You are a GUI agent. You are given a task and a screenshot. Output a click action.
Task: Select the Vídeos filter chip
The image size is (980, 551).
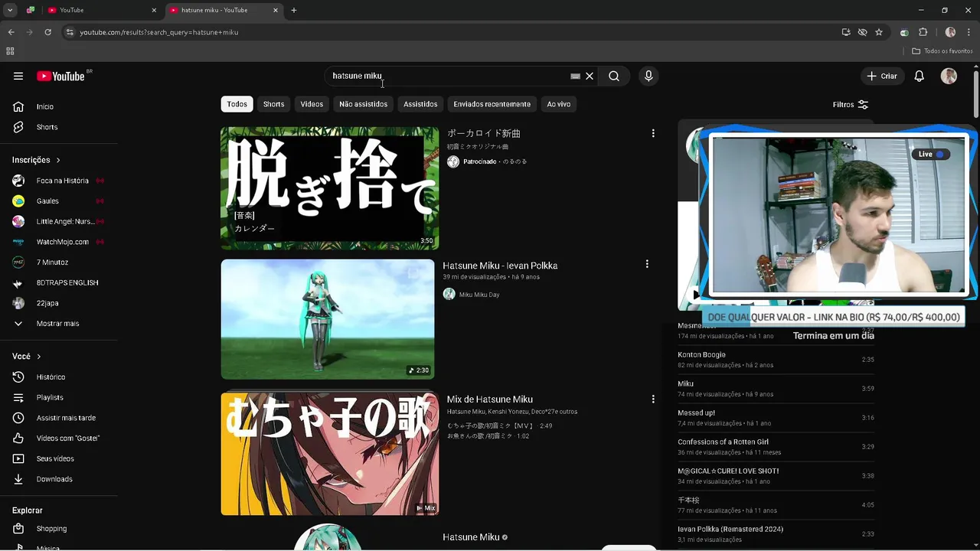tap(312, 104)
